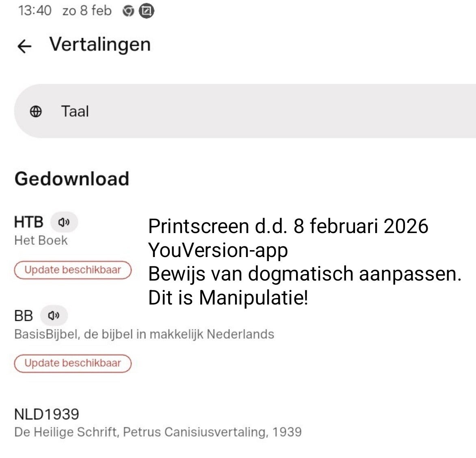Choose 'BasisBijbel, de bijbel in makkelijk Nederlands'
476x458 pixels.
[144, 334]
